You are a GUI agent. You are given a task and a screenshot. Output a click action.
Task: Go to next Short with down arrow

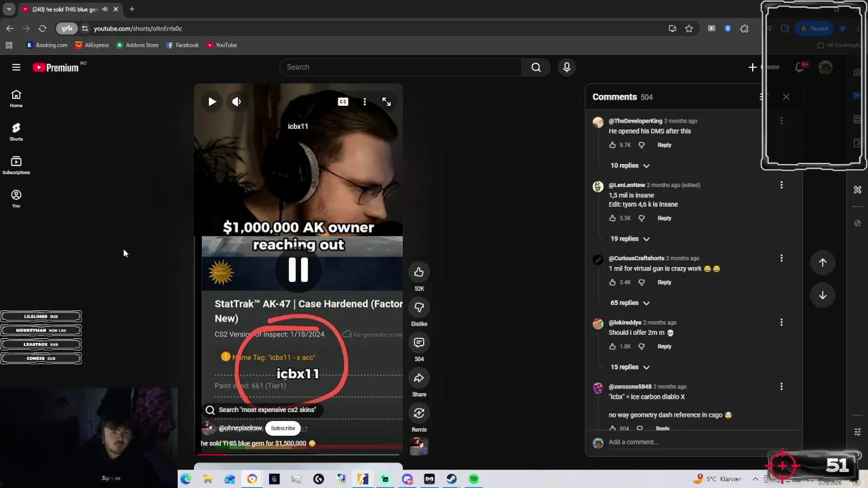823,295
